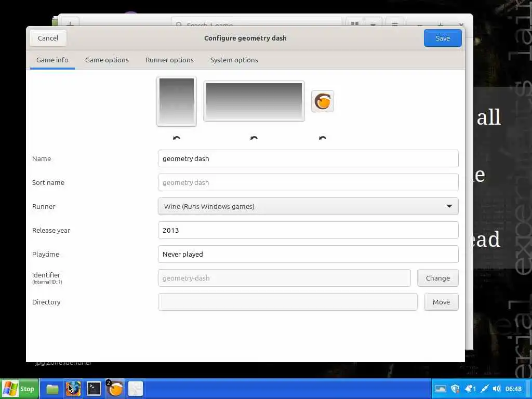Launch the Firefox browser from the taskbar
This screenshot has width=532, height=399.
point(73,389)
